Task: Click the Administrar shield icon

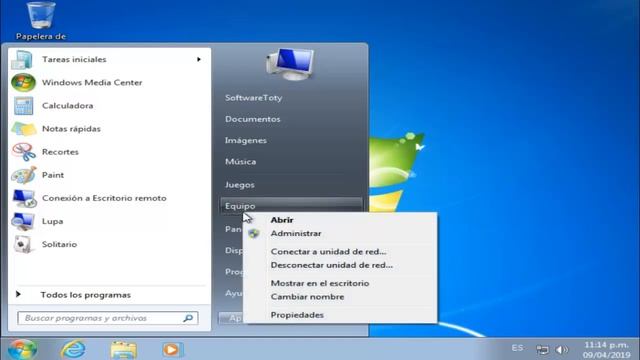Action: (x=254, y=233)
